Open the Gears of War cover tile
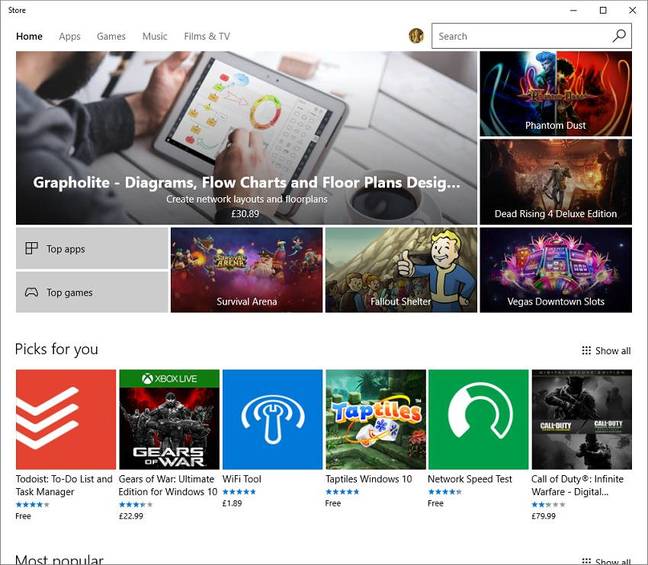 (169, 419)
